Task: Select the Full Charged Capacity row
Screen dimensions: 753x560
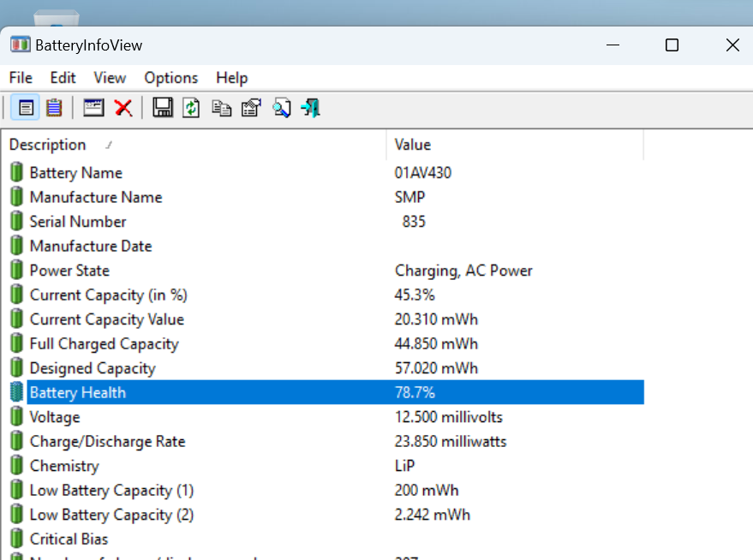Action: [326, 343]
